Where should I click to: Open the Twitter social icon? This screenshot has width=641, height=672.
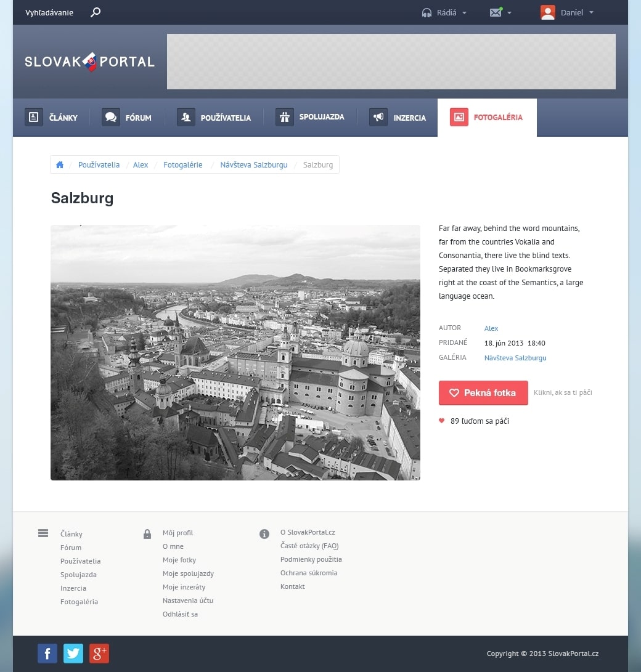[x=73, y=654]
